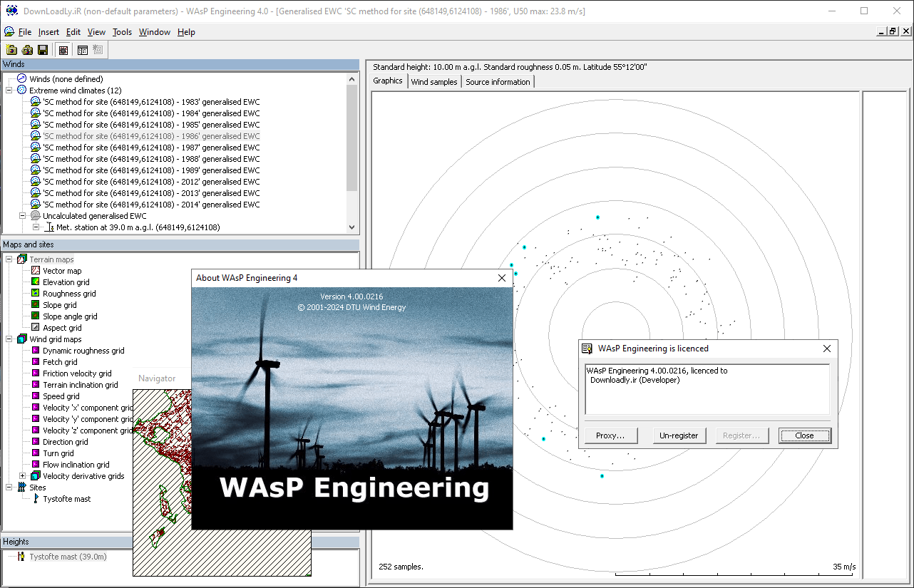Click the Un-register button
Image resolution: width=914 pixels, height=588 pixels.
(679, 435)
